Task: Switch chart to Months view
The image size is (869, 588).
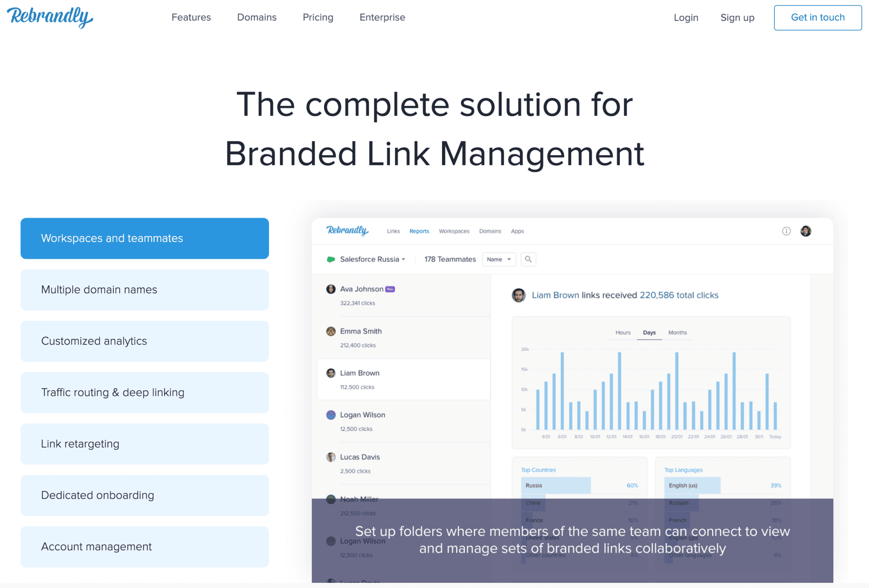Action: (x=677, y=333)
